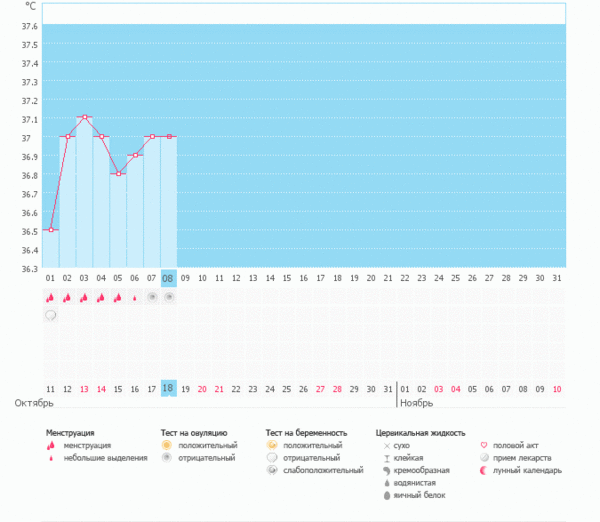Select negative ovulation test legend icon

167,458
